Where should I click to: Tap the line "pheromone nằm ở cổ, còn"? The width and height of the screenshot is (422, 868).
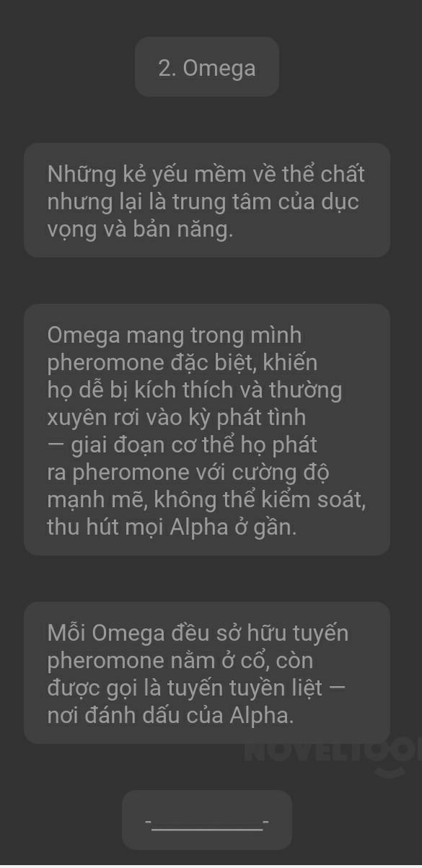click(x=180, y=660)
